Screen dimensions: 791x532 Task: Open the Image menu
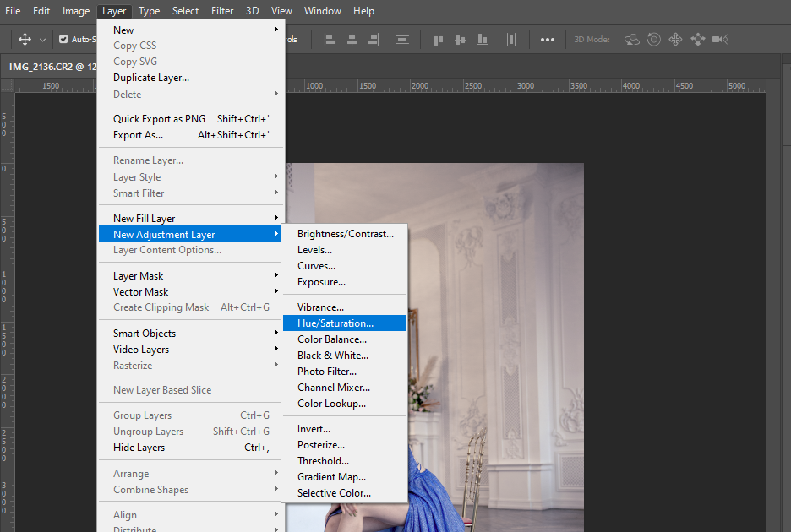(x=76, y=11)
